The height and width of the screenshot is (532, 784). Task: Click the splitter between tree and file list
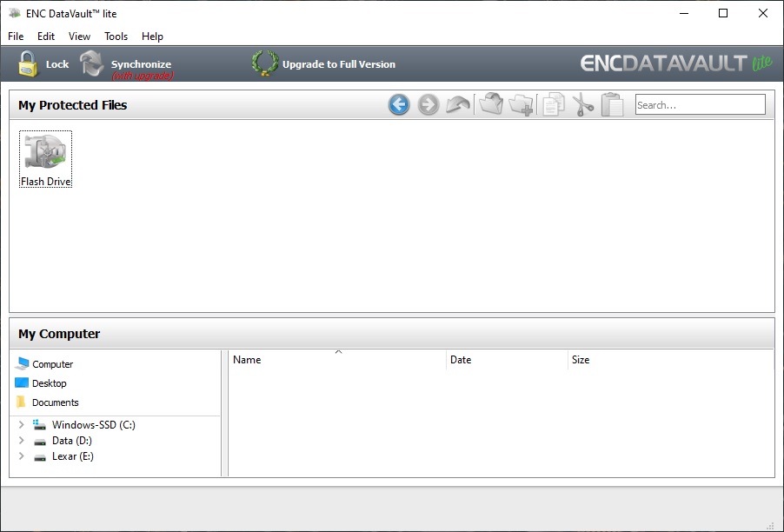(224, 413)
